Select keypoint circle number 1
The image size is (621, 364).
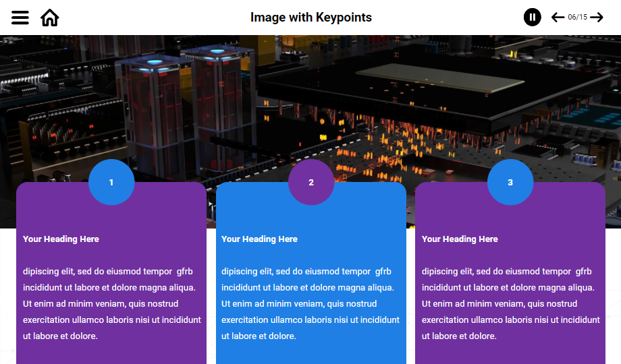click(111, 182)
